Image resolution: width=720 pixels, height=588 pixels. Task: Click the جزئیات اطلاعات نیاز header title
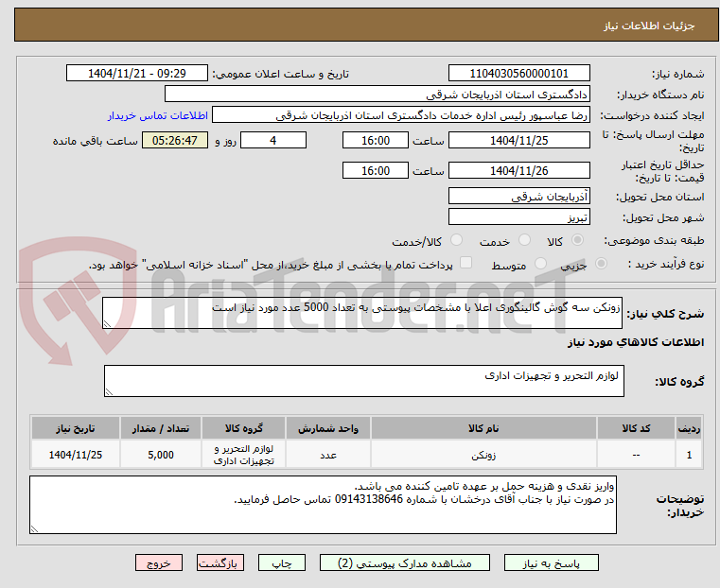(x=649, y=26)
